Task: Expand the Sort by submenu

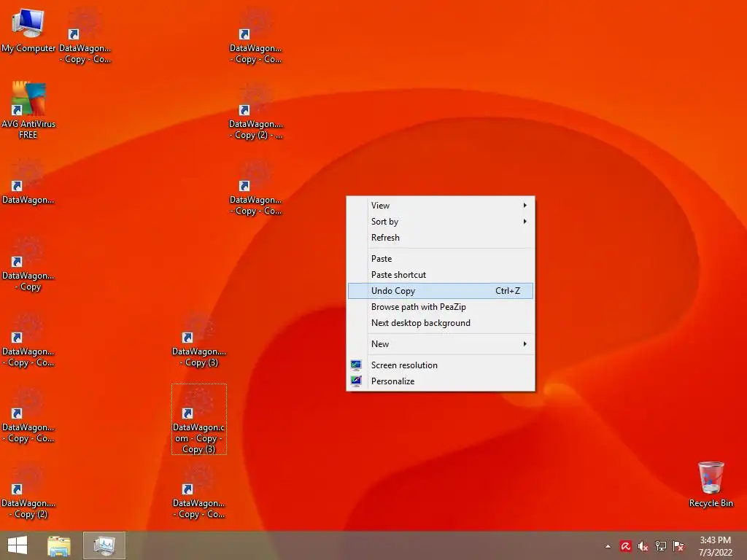Action: [440, 222]
